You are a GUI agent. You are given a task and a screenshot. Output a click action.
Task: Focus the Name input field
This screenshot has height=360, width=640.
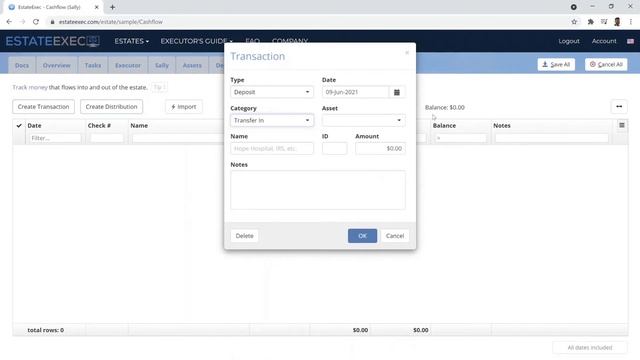(272, 149)
